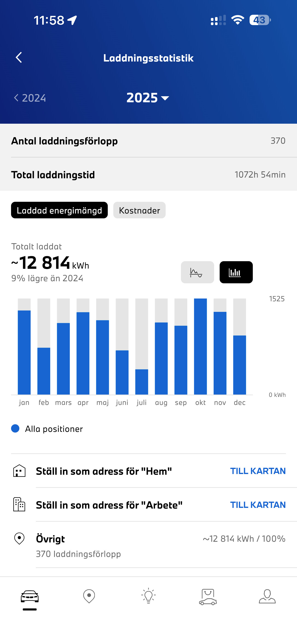
Task: Open TILL KARTAN for Hem address
Action: pyautogui.click(x=258, y=471)
